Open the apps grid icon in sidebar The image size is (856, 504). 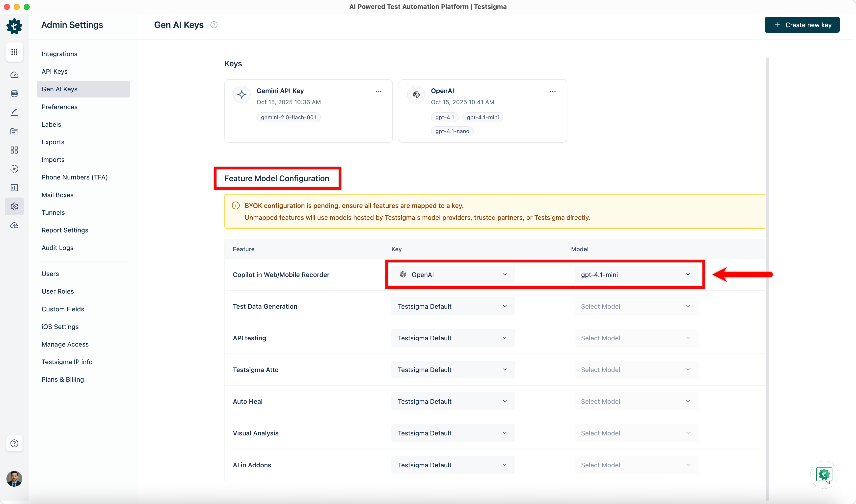[x=14, y=52]
